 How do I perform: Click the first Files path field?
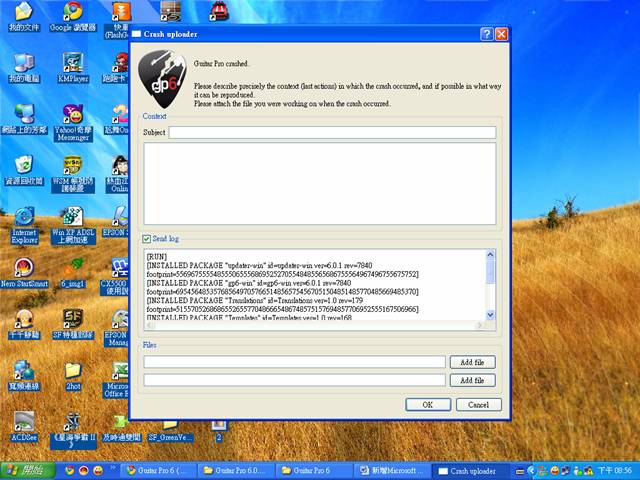(x=294, y=362)
